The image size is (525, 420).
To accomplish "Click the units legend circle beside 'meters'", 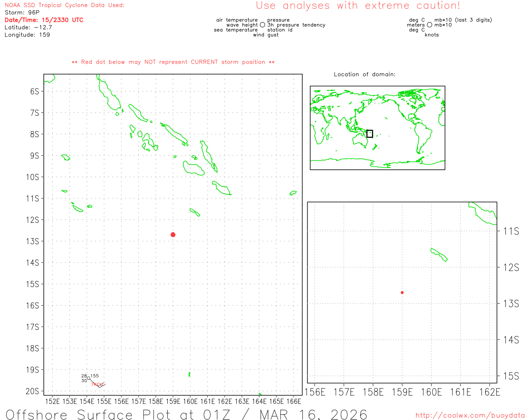I will (x=429, y=25).
